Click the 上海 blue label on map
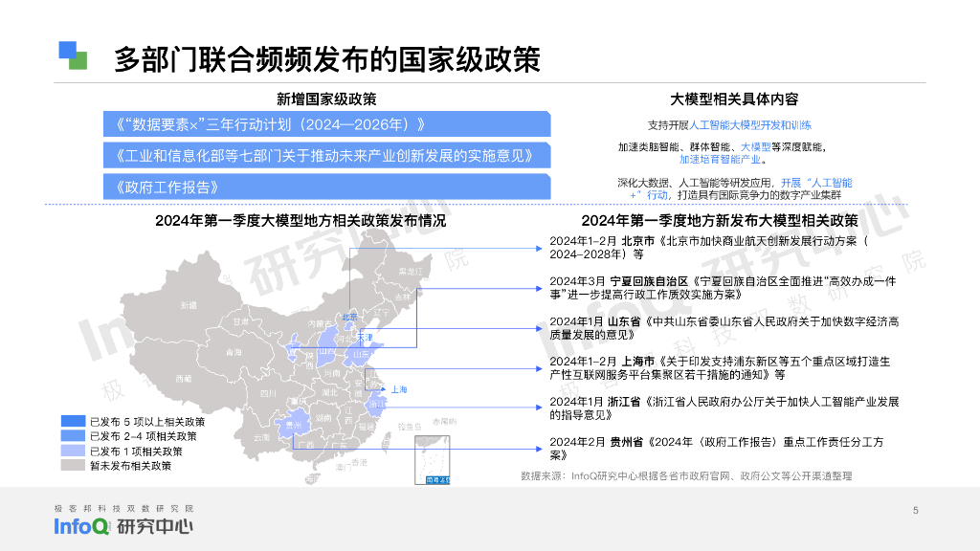Viewport: 980px width, 551px height. [x=399, y=389]
